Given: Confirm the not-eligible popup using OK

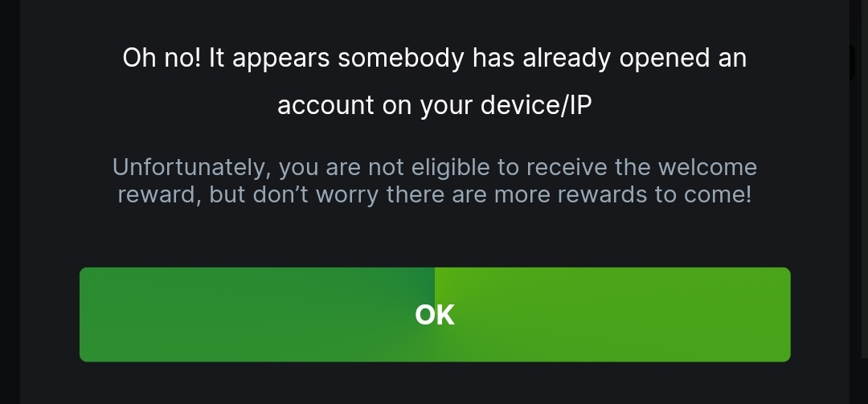Looking at the screenshot, I should (435, 314).
